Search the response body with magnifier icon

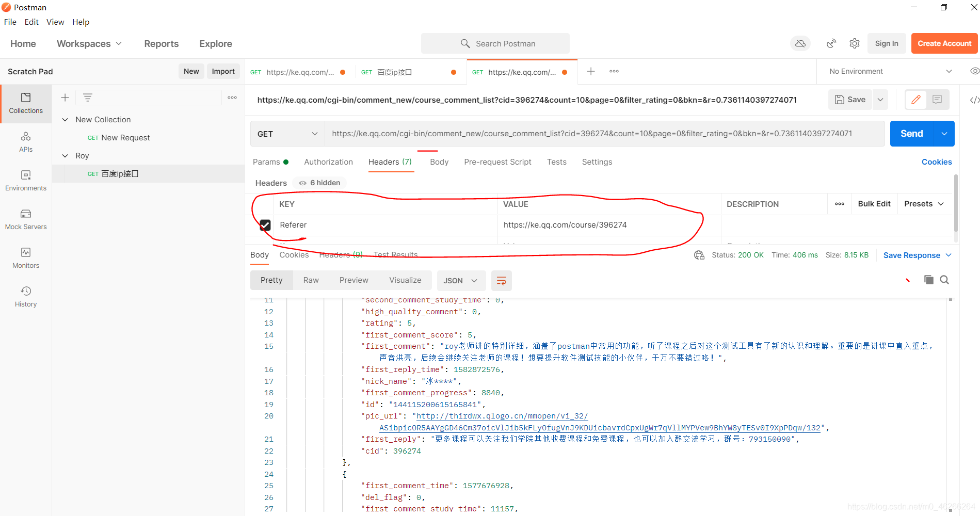(x=944, y=280)
